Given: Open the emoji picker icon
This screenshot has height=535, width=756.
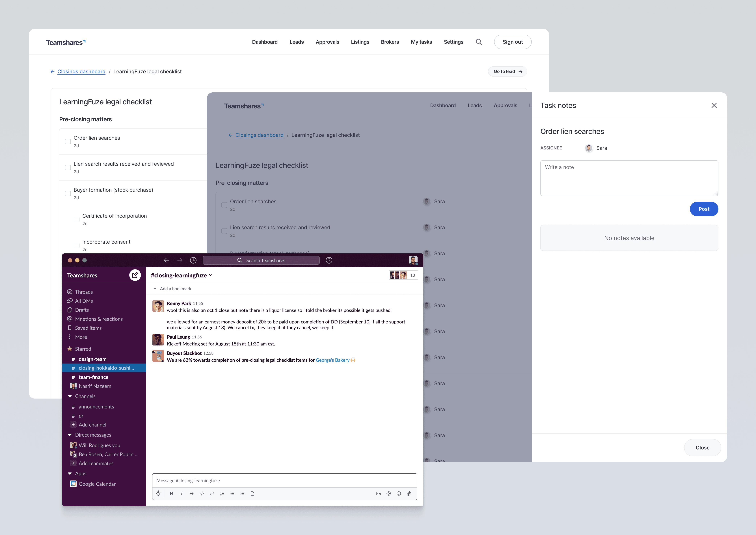Looking at the screenshot, I should tap(399, 493).
